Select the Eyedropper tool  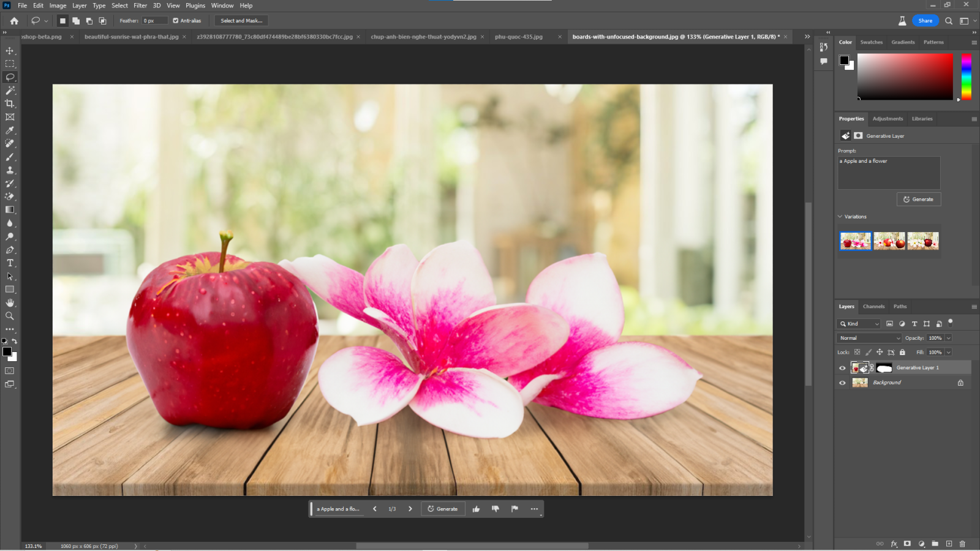tap(10, 130)
